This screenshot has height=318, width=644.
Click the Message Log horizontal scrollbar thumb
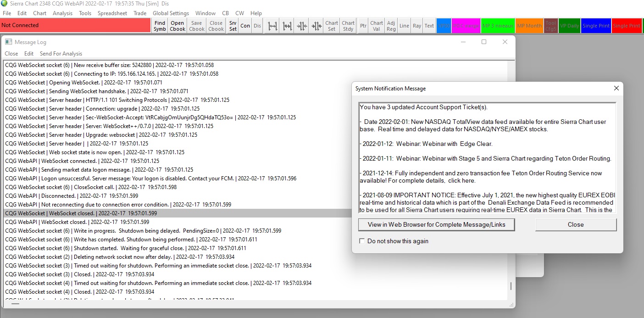(x=15, y=303)
